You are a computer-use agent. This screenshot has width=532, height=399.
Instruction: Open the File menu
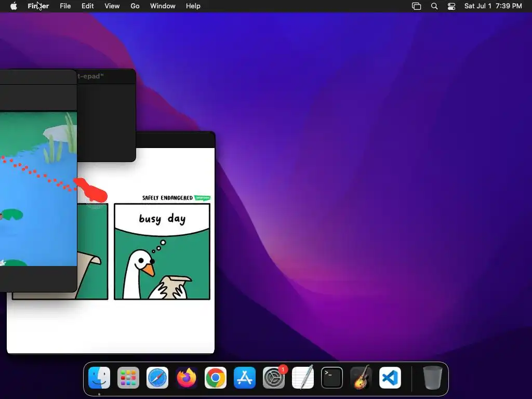point(65,6)
